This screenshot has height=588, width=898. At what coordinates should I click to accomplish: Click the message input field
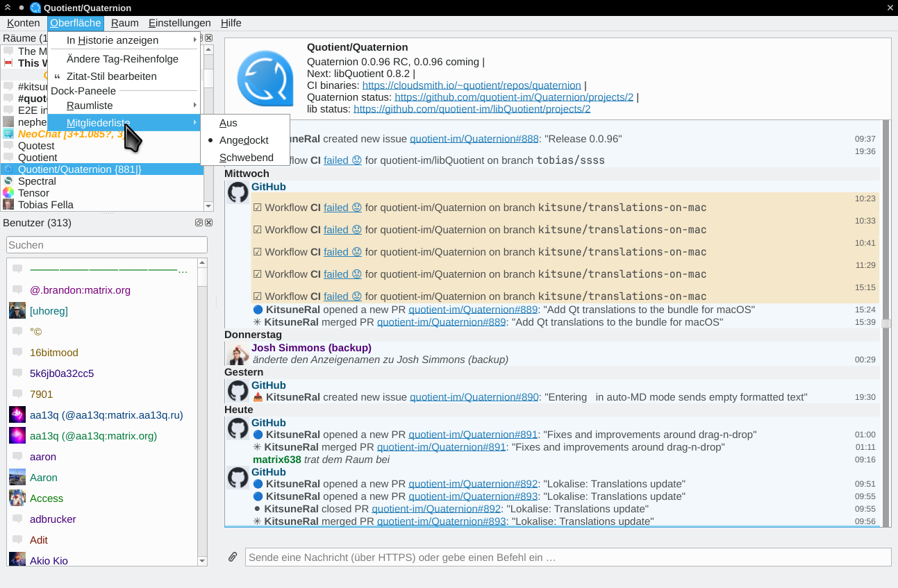(x=486, y=557)
